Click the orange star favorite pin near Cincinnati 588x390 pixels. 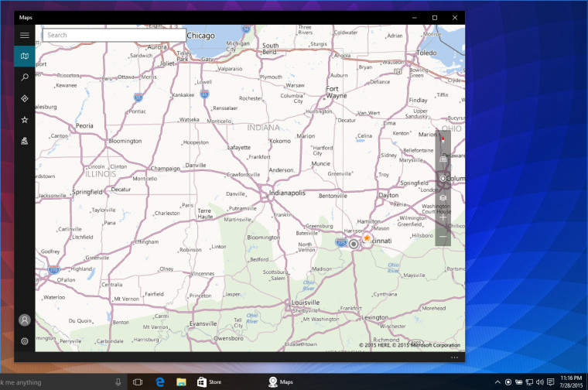pos(367,238)
